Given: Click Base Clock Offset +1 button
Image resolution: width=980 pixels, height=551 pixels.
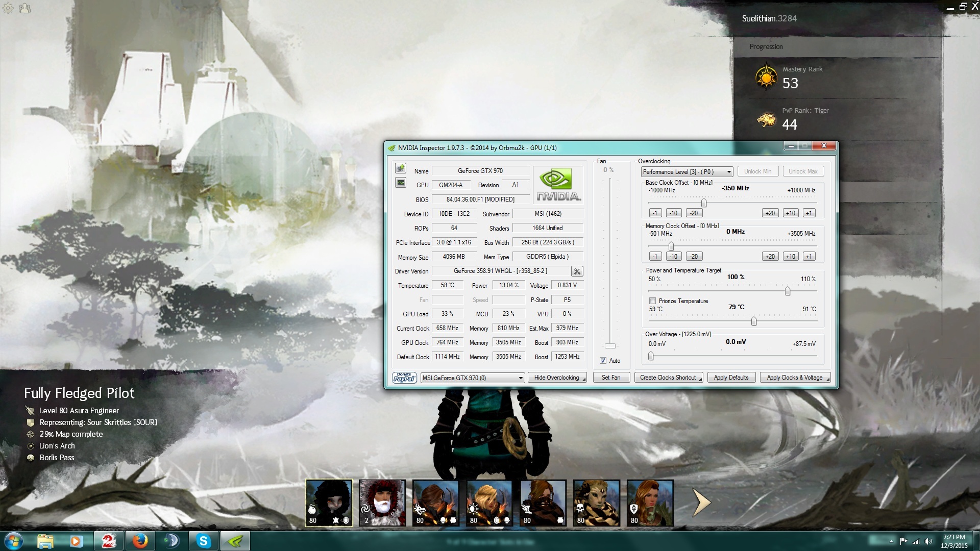Looking at the screenshot, I should pyautogui.click(x=809, y=213).
